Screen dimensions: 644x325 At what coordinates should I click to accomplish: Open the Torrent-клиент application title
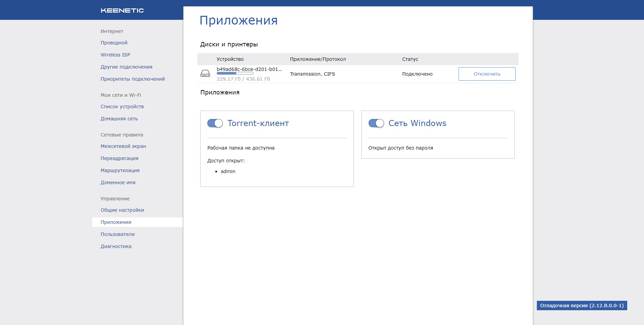258,123
